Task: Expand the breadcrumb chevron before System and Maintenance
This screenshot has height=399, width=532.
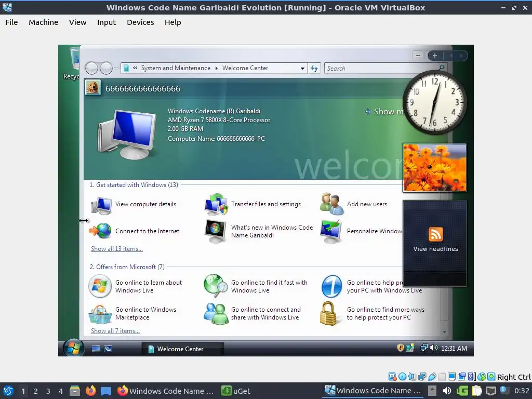Action: [x=135, y=68]
